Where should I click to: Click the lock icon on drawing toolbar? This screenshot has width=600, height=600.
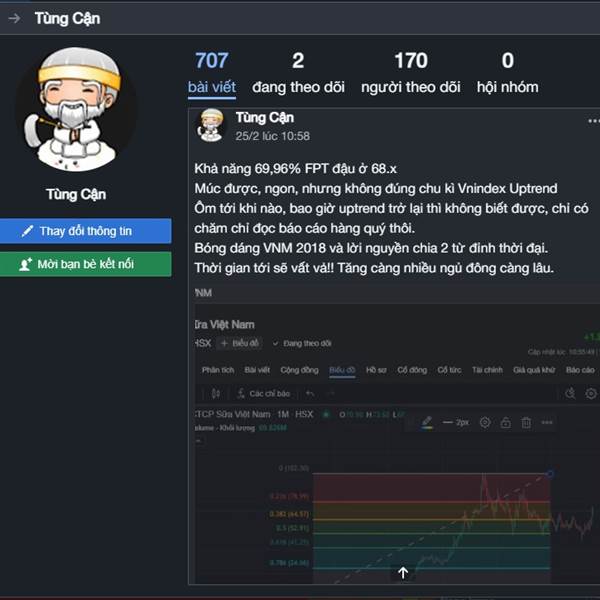click(x=505, y=422)
